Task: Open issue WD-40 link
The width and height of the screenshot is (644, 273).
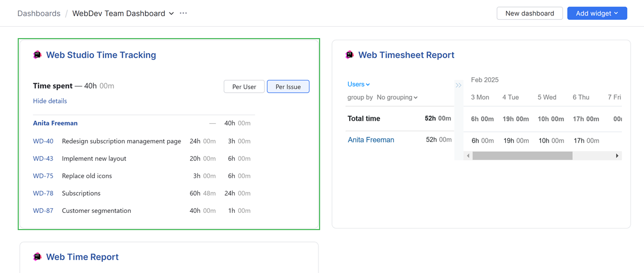Action: 43,141
